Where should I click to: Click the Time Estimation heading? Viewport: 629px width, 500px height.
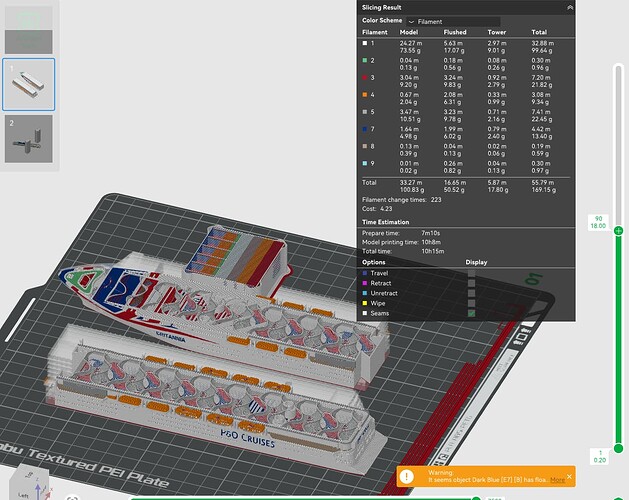pyautogui.click(x=386, y=222)
